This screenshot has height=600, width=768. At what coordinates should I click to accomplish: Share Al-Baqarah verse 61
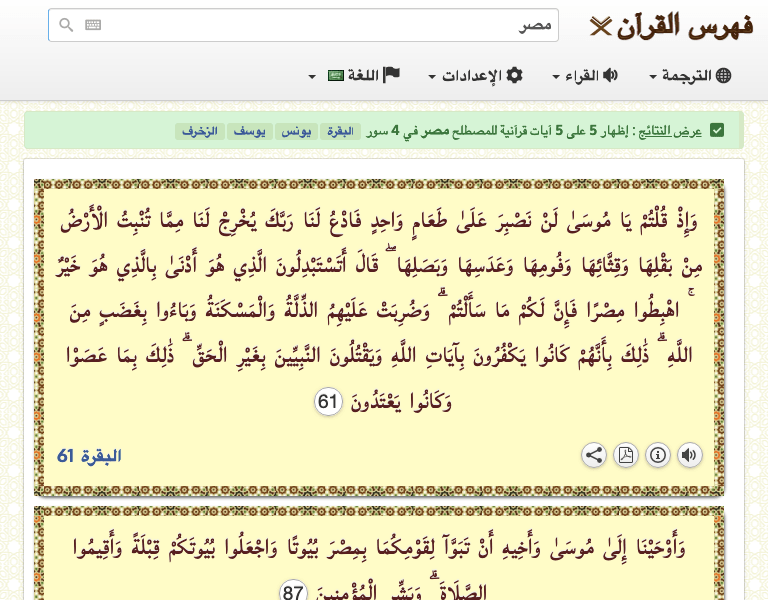click(x=594, y=456)
